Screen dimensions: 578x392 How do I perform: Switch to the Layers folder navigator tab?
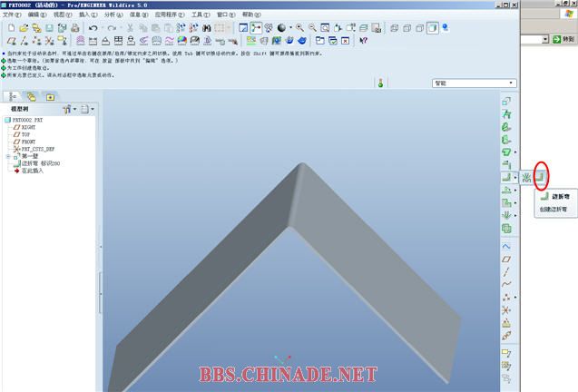(x=32, y=96)
